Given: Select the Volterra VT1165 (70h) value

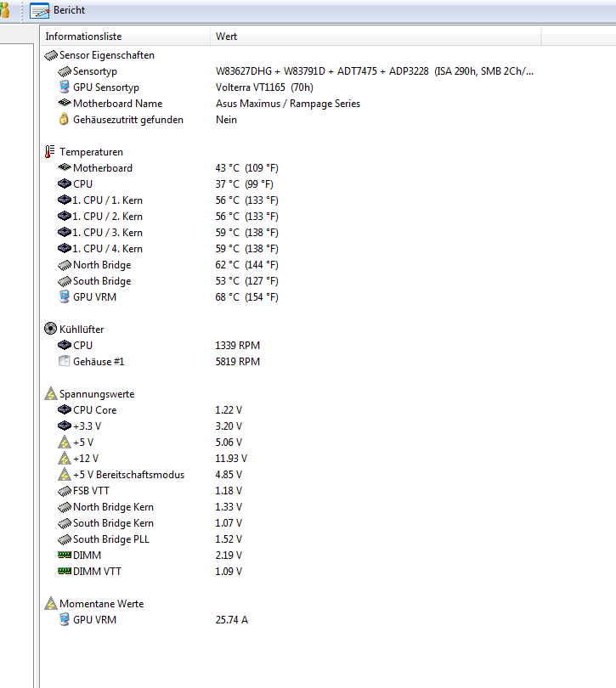Looking at the screenshot, I should (x=264, y=87).
